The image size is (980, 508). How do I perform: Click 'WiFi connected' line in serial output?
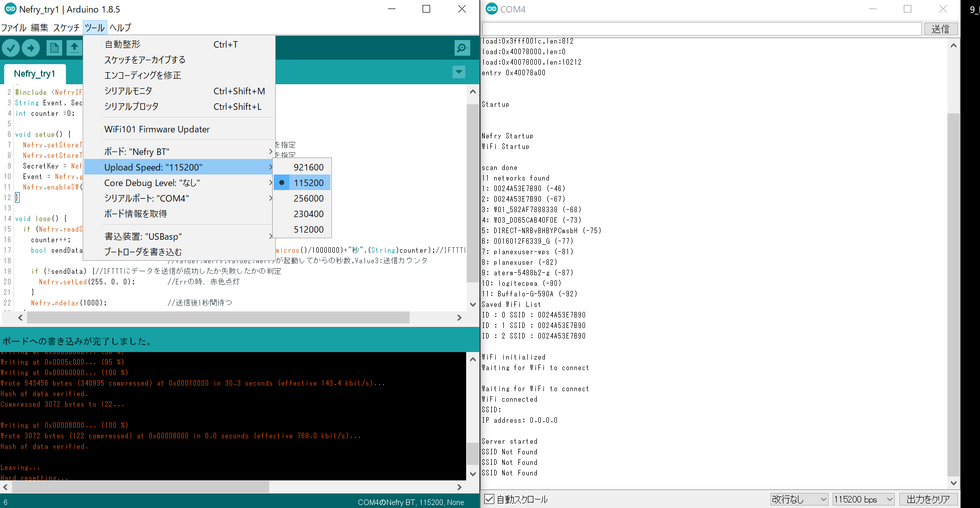pos(510,399)
